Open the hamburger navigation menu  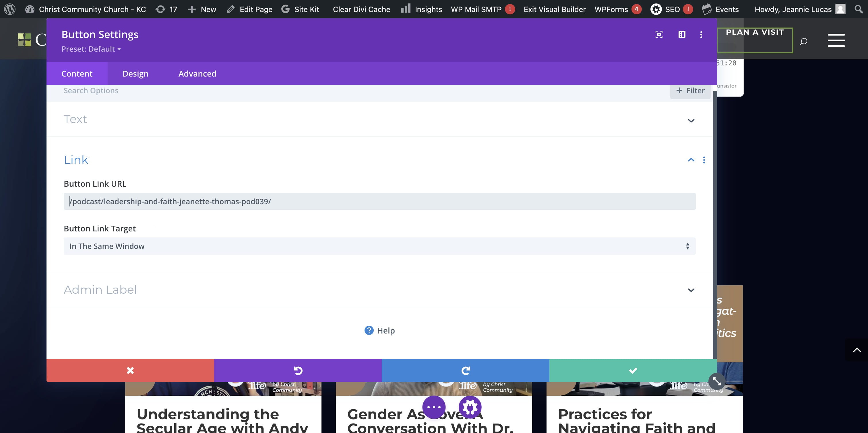click(836, 40)
